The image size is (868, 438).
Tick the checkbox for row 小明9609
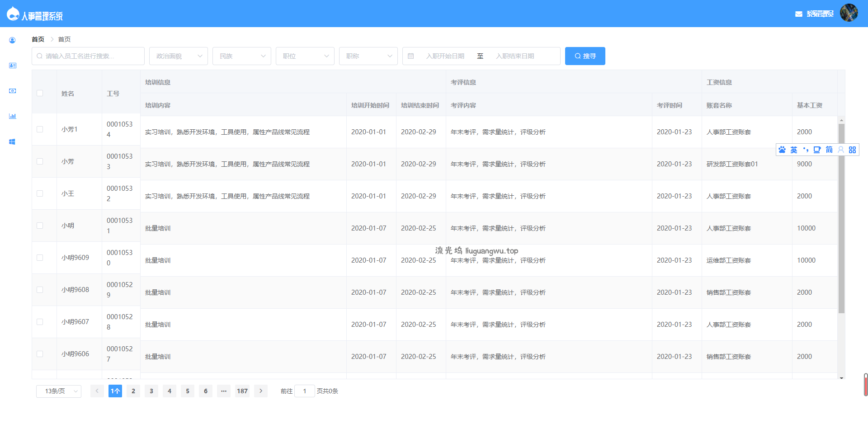pyautogui.click(x=40, y=258)
